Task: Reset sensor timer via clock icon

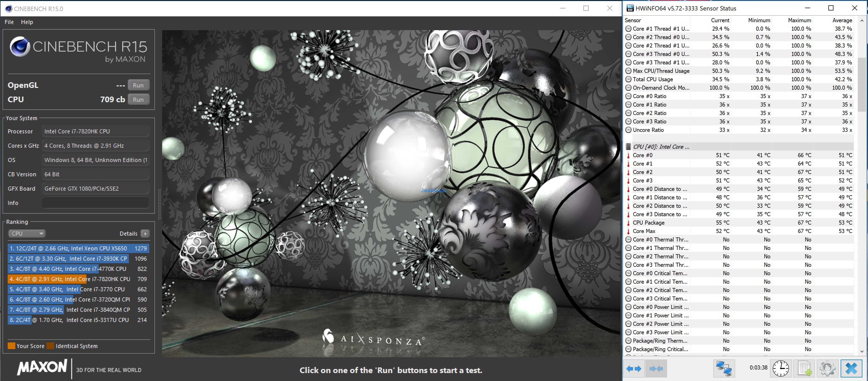Action: [x=780, y=368]
